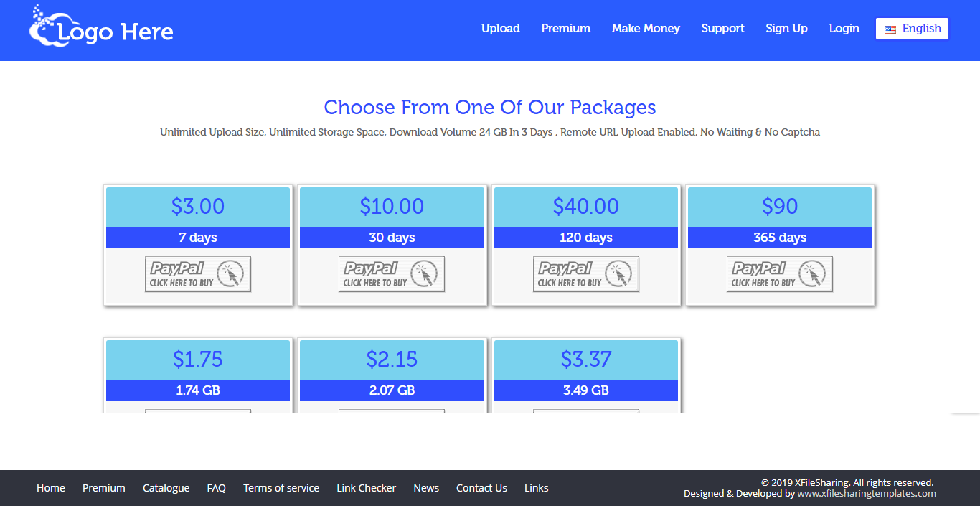This screenshot has width=980, height=506.
Task: Click Choose From One Of Our Packages heading
Action: pos(490,108)
